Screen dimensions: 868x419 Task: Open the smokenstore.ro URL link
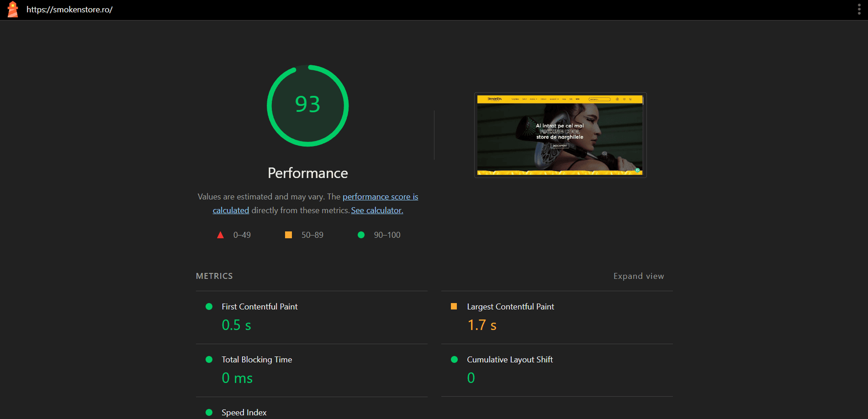[x=69, y=10]
